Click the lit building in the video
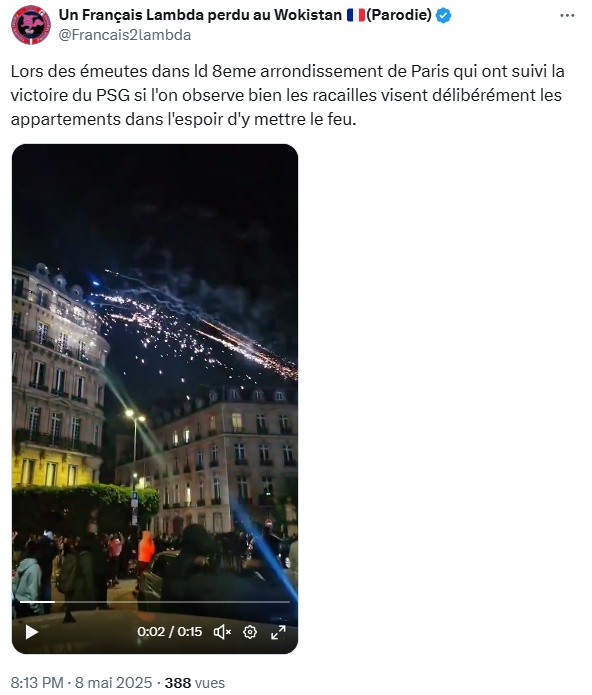This screenshot has height=695, width=592. pyautogui.click(x=58, y=381)
